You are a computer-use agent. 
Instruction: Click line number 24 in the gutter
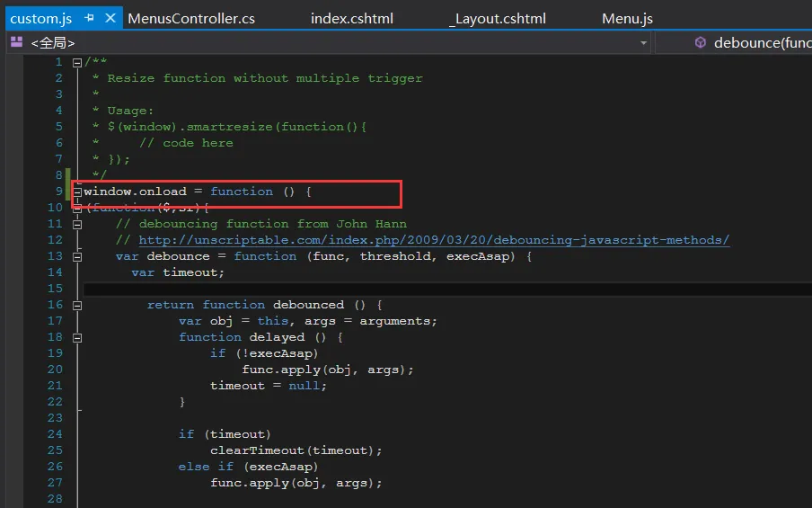tap(55, 434)
